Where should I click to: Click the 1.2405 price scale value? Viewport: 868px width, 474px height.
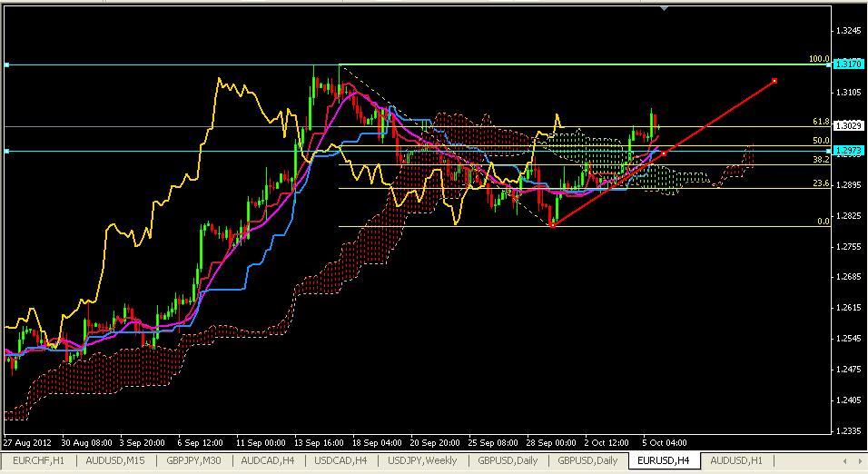click(x=849, y=400)
